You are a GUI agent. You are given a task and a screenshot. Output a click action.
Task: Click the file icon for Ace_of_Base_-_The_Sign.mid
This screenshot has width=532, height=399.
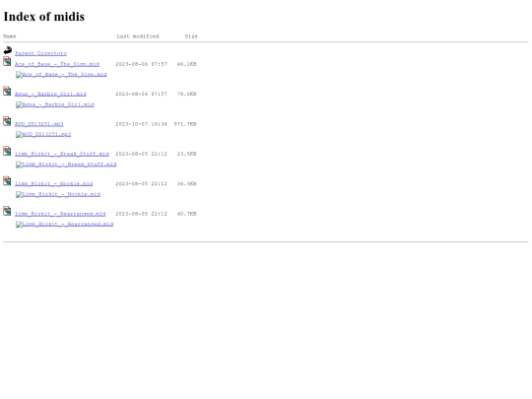pyautogui.click(x=7, y=61)
